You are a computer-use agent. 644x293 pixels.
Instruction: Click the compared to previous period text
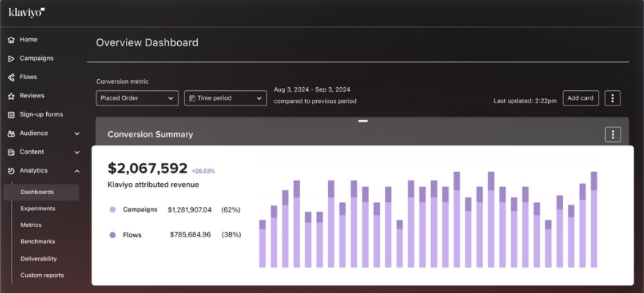(x=315, y=101)
